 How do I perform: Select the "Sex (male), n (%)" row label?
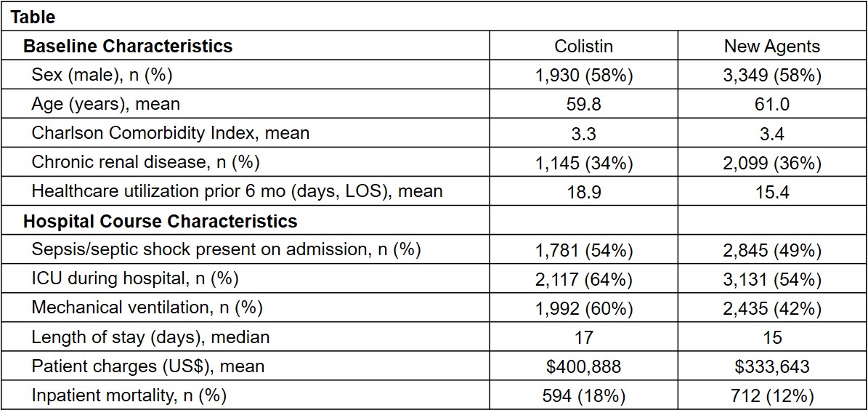pos(102,75)
